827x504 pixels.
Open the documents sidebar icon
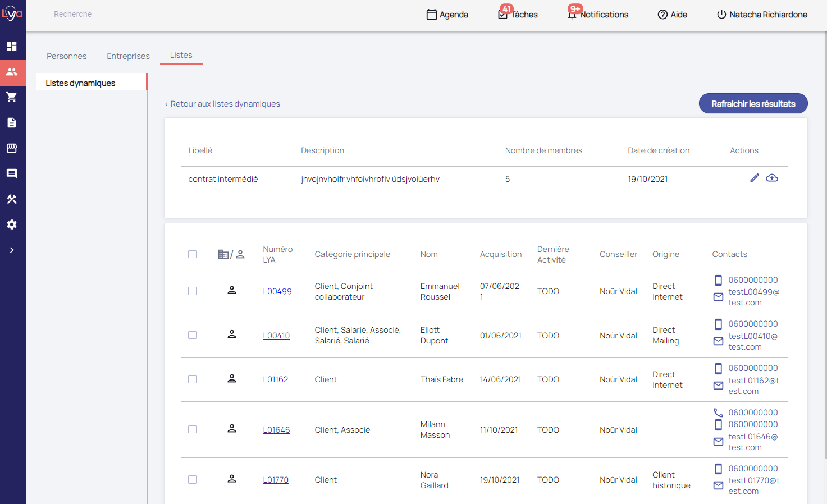click(x=12, y=123)
